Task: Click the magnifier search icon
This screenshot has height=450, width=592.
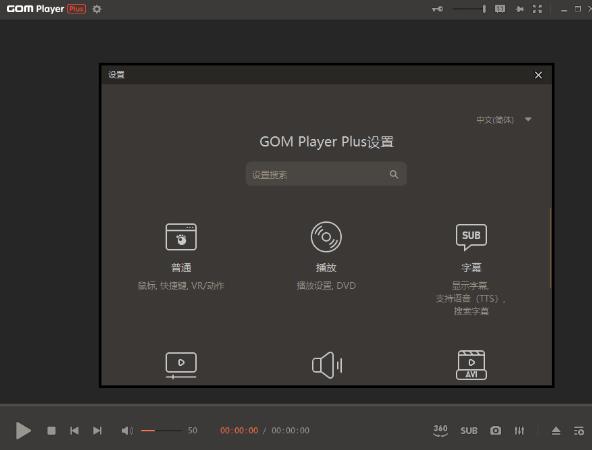Action: (x=393, y=174)
